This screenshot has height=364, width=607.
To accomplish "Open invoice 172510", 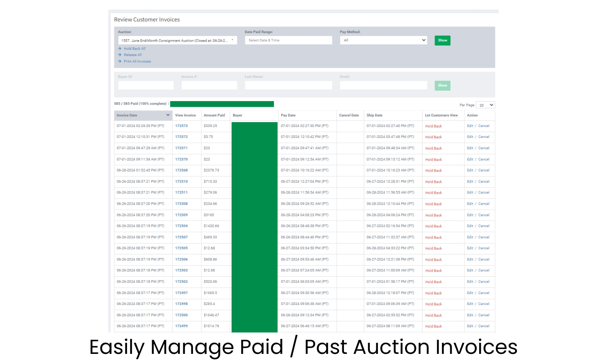I will tap(181, 182).
